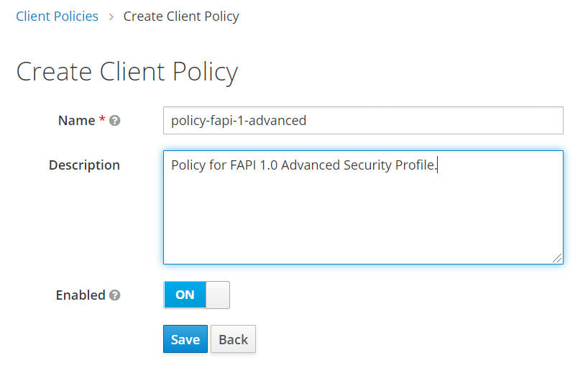Screen dimensions: 588x368
Task: Place cursor after 'Security Profile.' text
Action: 438,165
